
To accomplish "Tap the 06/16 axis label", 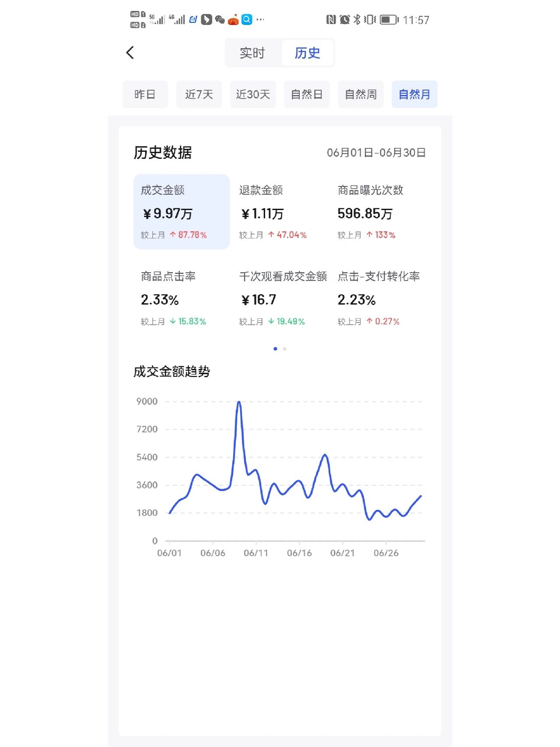I will tap(299, 553).
